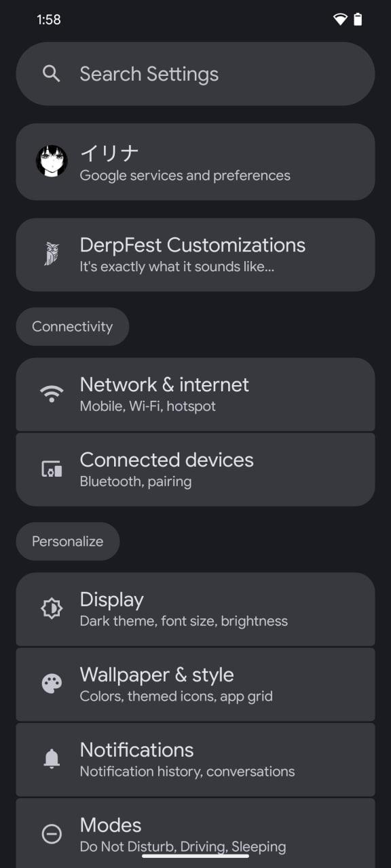Open Wallpaper & style settings

[x=195, y=684]
